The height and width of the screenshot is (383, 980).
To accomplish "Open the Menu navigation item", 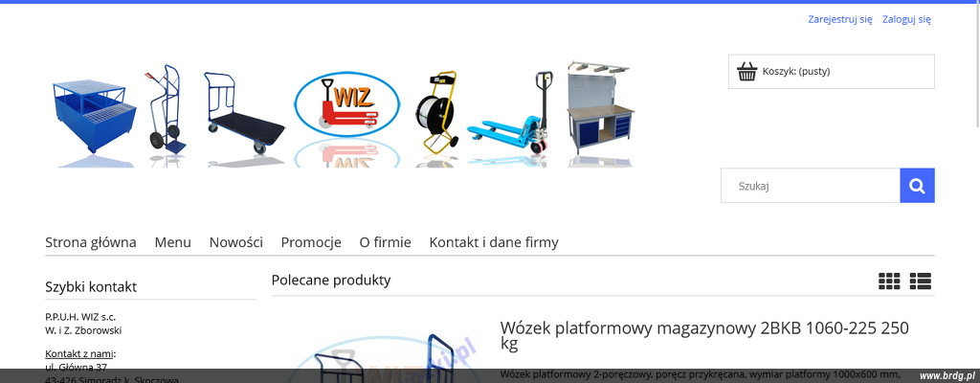I will click(172, 242).
